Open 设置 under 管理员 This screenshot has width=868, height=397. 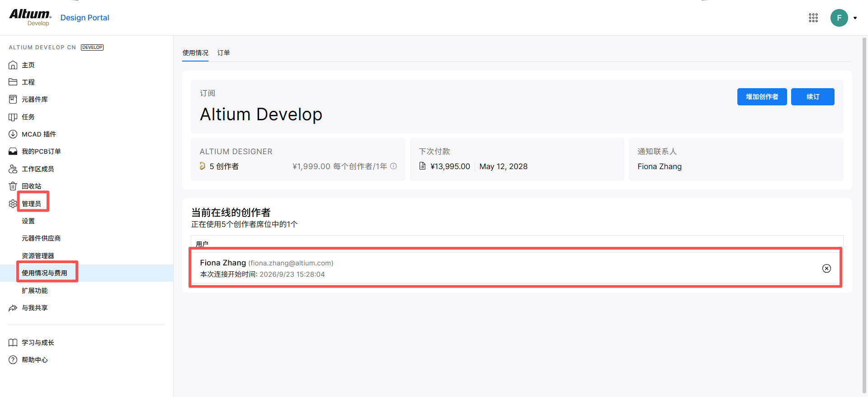pos(28,221)
